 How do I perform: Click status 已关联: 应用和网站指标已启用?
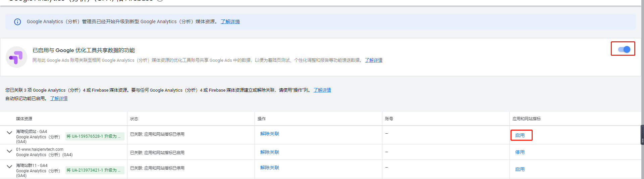pos(157,152)
